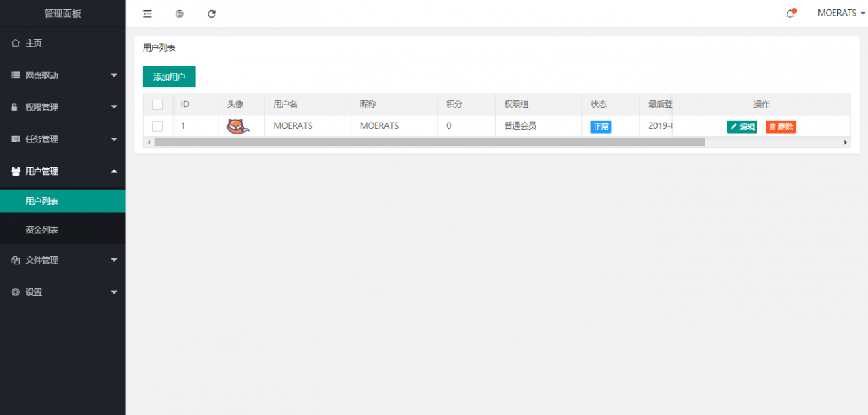868x415 pixels.
Task: Collapse the 用户管理 submenu
Action: pyautogui.click(x=62, y=171)
